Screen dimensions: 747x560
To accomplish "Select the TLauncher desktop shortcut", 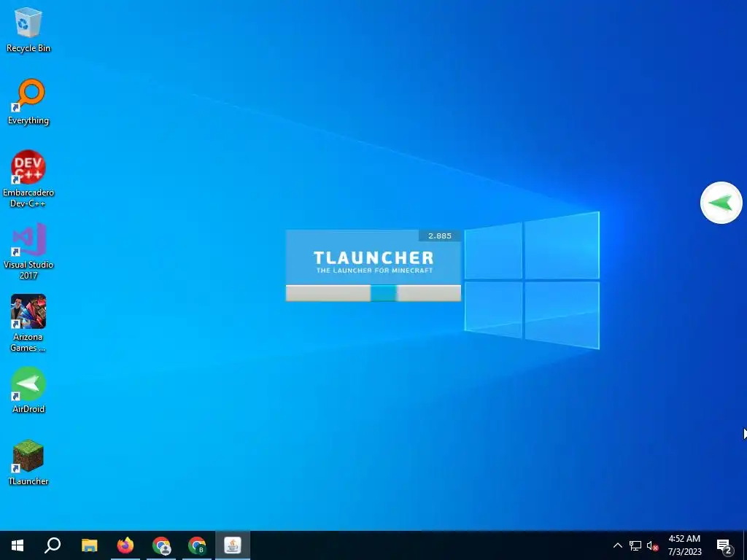I will click(28, 463).
